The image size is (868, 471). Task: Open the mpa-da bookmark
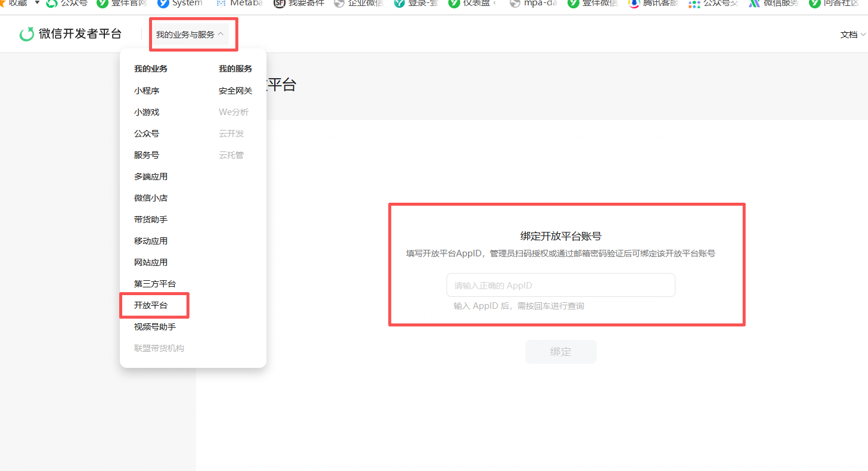(x=534, y=3)
